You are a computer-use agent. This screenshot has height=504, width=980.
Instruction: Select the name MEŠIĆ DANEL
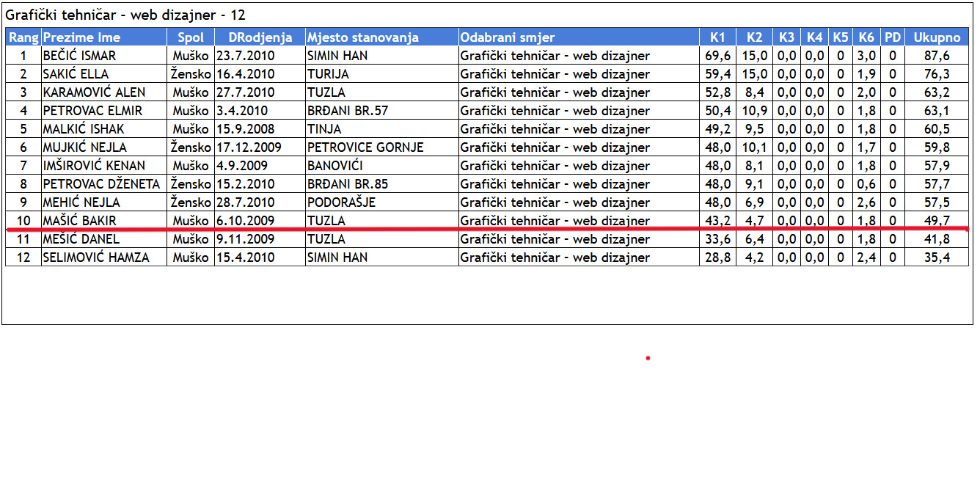pyautogui.click(x=81, y=239)
